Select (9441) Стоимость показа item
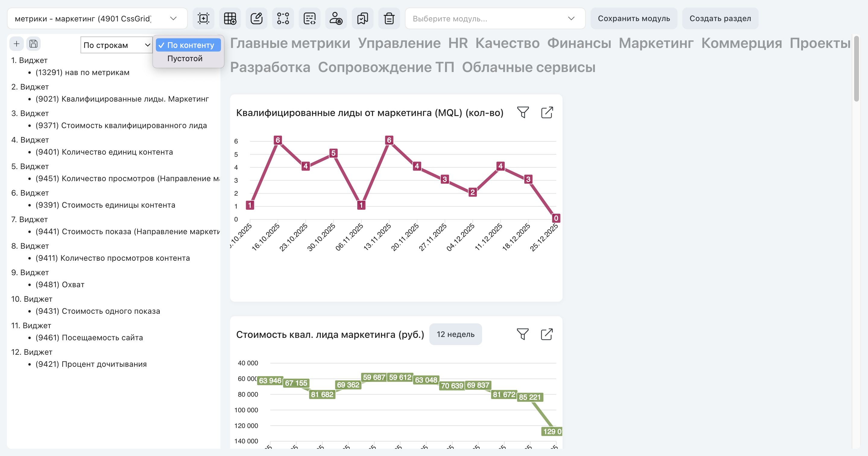Viewport: 868px width, 456px height. pos(127,232)
